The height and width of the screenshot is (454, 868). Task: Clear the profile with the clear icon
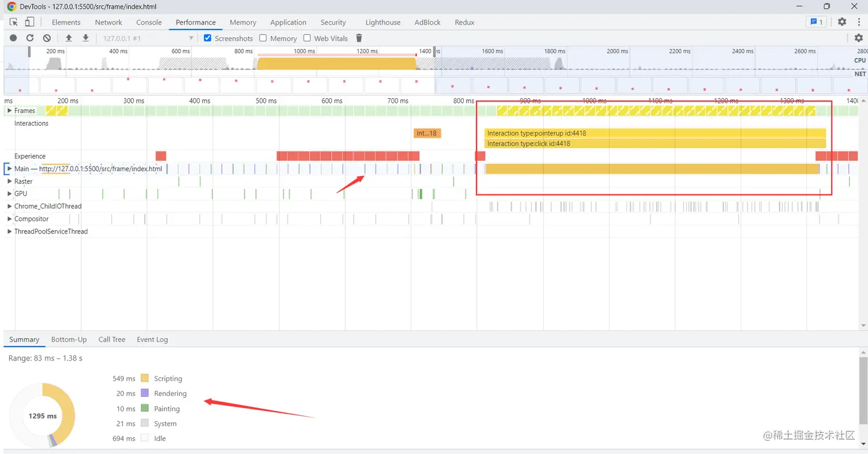point(47,38)
